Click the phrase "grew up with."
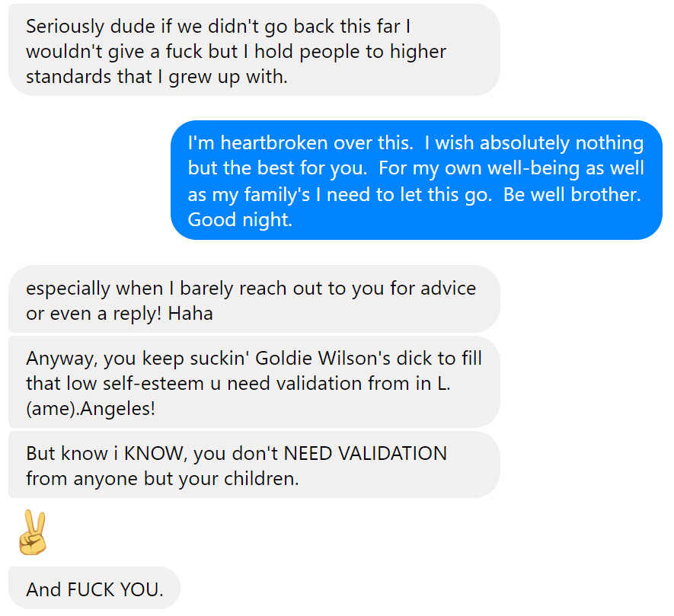 228,78
